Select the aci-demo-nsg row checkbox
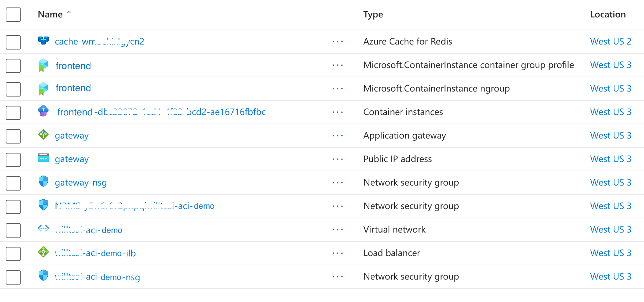This screenshot has width=644, height=302. point(13,277)
